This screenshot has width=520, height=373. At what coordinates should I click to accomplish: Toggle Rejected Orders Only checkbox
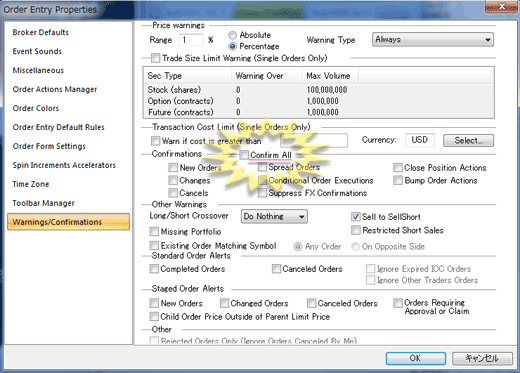[154, 341]
